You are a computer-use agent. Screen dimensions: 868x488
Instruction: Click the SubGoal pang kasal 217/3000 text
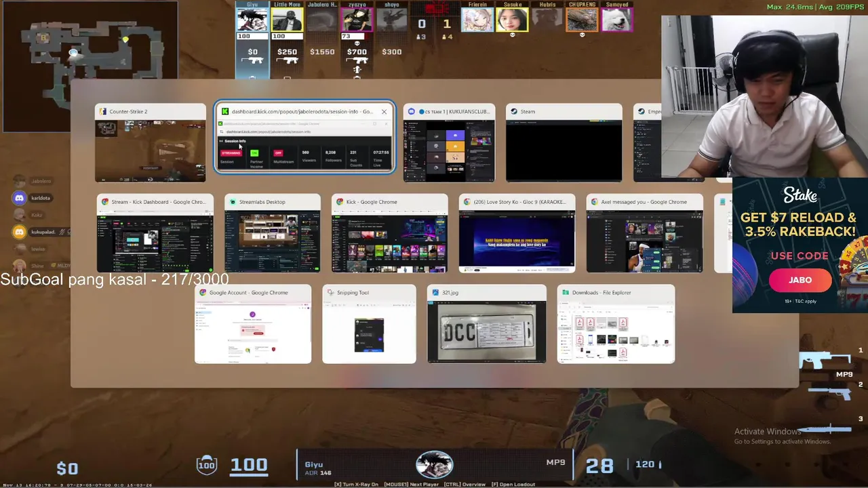(x=115, y=279)
